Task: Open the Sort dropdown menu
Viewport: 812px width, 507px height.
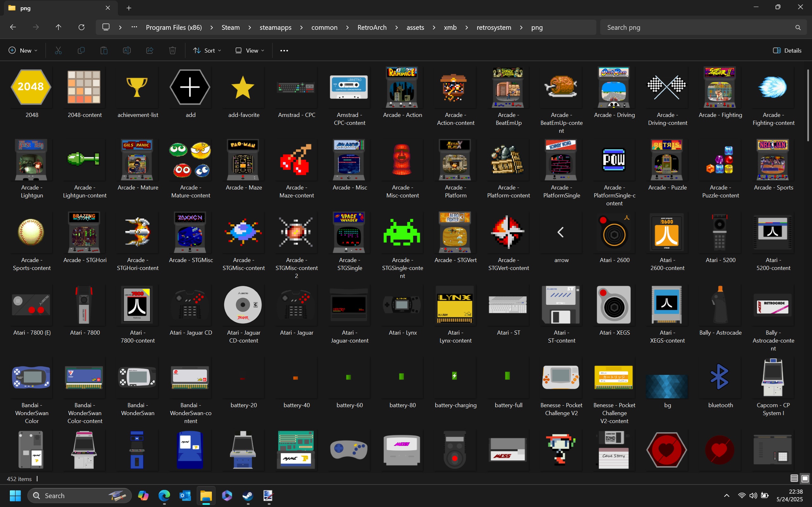Action: point(207,51)
